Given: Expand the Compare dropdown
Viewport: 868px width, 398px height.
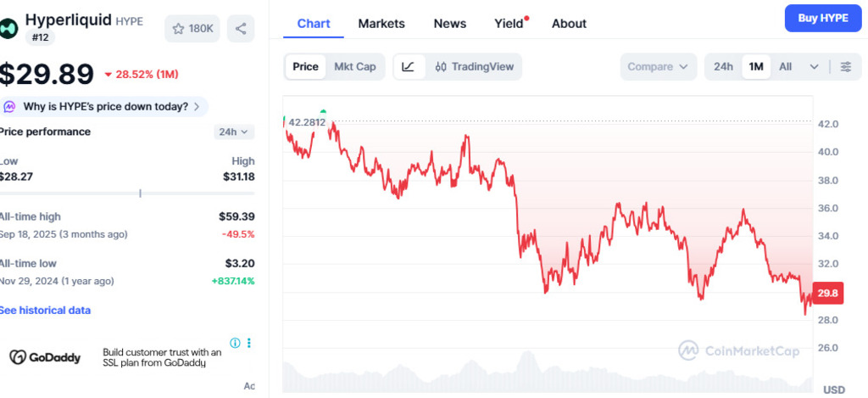Looking at the screenshot, I should click(x=658, y=67).
